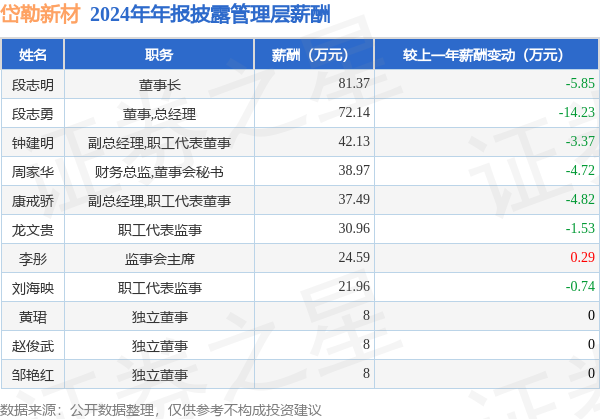Viewport: 600px width, 419px height.
Task: Click the 岱勒新材 company name in title
Action: click(x=40, y=14)
